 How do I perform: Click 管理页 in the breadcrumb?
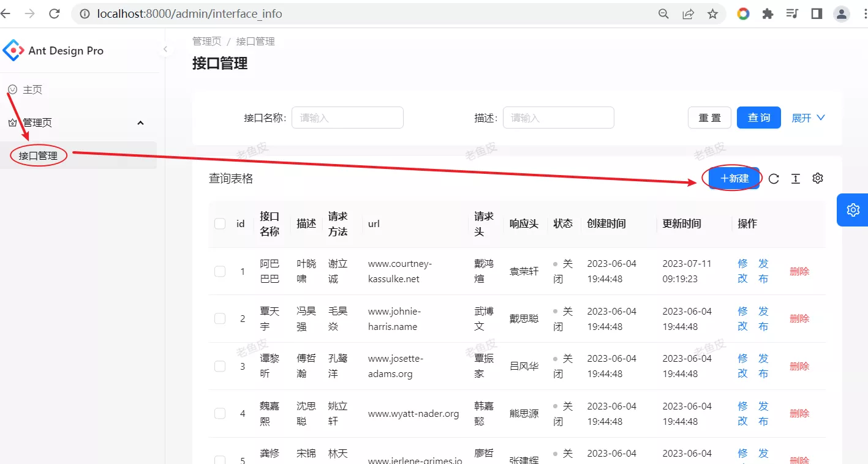pyautogui.click(x=206, y=41)
